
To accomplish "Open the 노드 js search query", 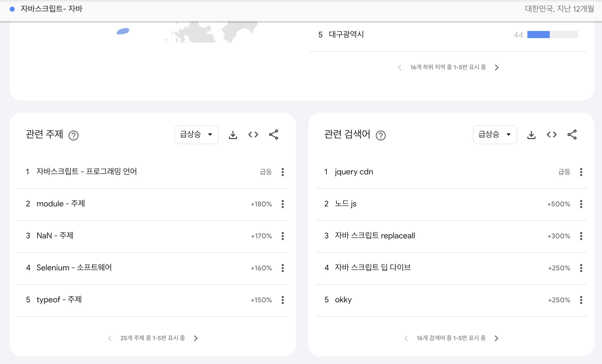I will coord(345,204).
